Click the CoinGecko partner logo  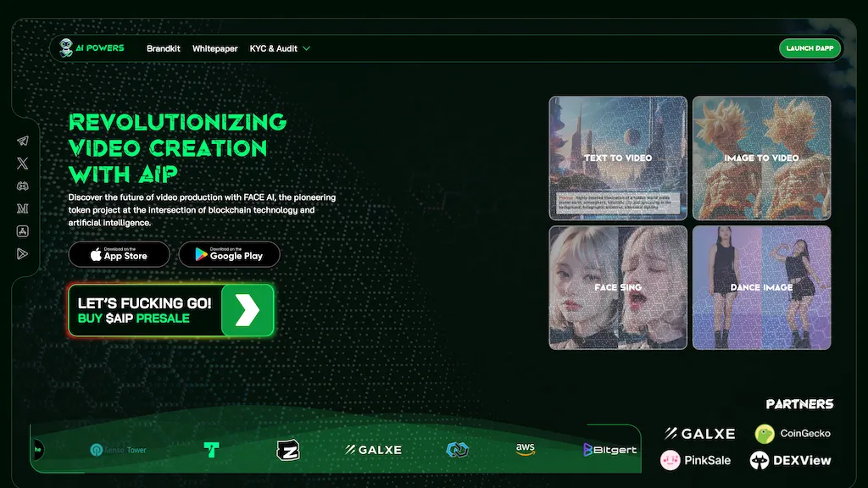click(793, 434)
